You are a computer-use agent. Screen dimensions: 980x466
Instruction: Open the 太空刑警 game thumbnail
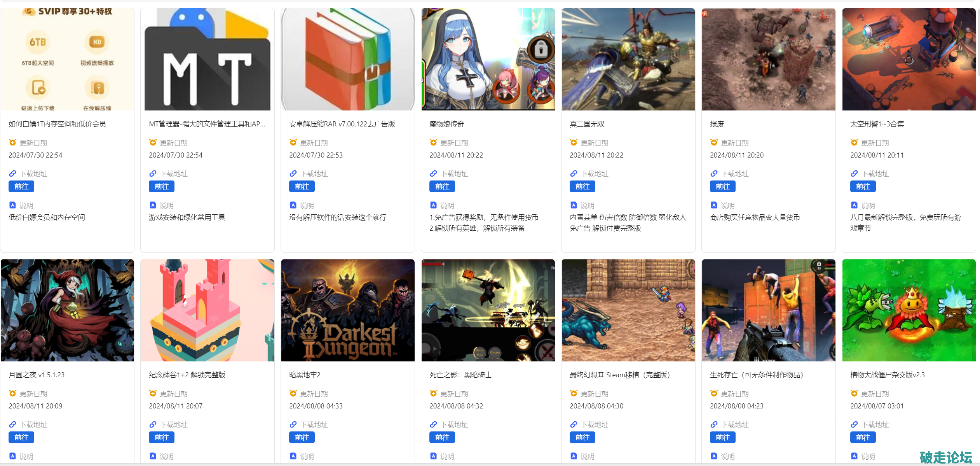click(909, 59)
